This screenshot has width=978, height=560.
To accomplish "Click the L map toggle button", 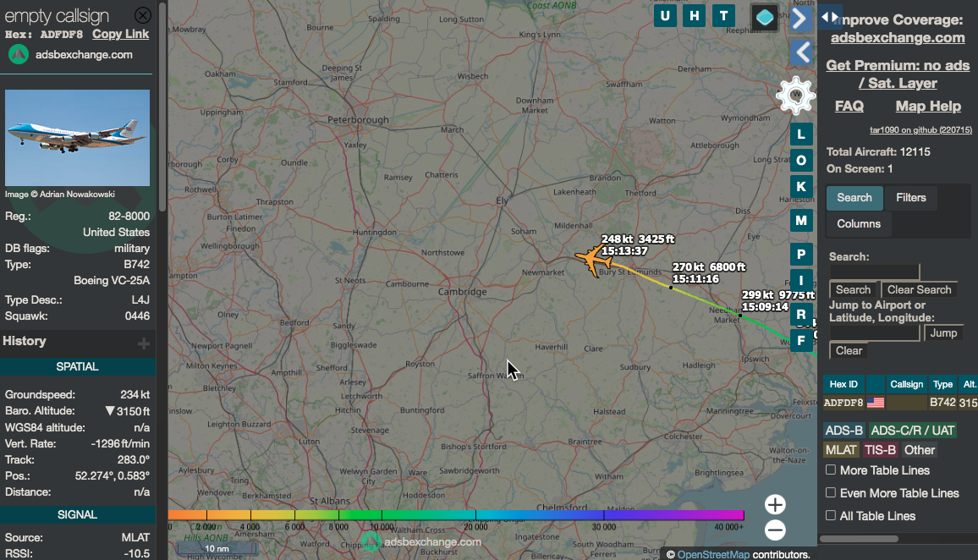I will pos(801,134).
